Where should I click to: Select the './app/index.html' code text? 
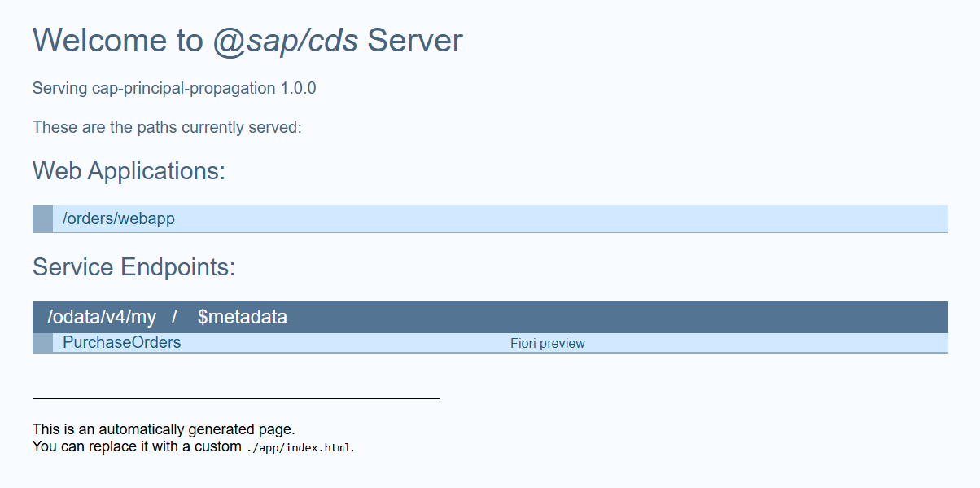coord(299,447)
